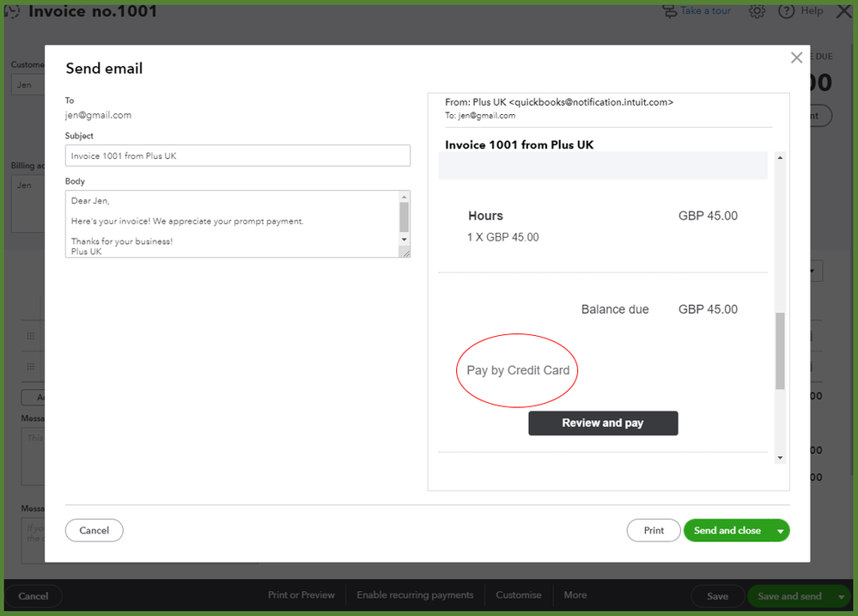858x616 pixels.
Task: Click the From: Plus UK sender line
Action: [x=558, y=102]
